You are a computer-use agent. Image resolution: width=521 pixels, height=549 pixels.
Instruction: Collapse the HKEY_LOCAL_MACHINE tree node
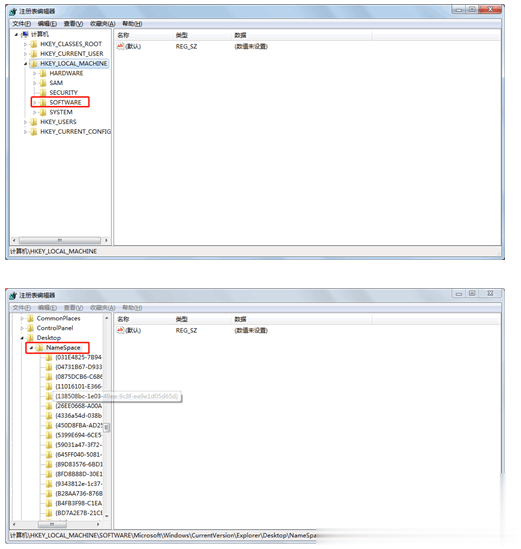[25, 64]
